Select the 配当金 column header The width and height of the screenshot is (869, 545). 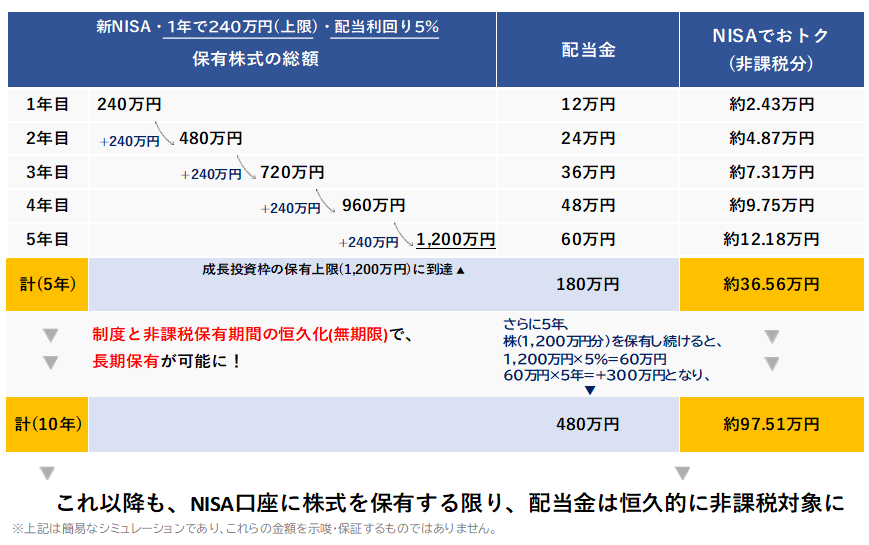[x=587, y=51]
